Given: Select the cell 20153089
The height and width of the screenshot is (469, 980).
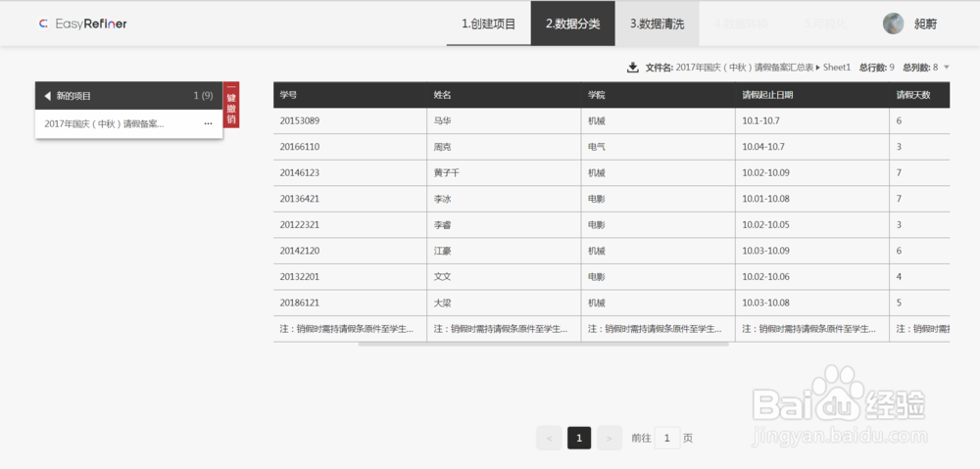Looking at the screenshot, I should (x=350, y=120).
